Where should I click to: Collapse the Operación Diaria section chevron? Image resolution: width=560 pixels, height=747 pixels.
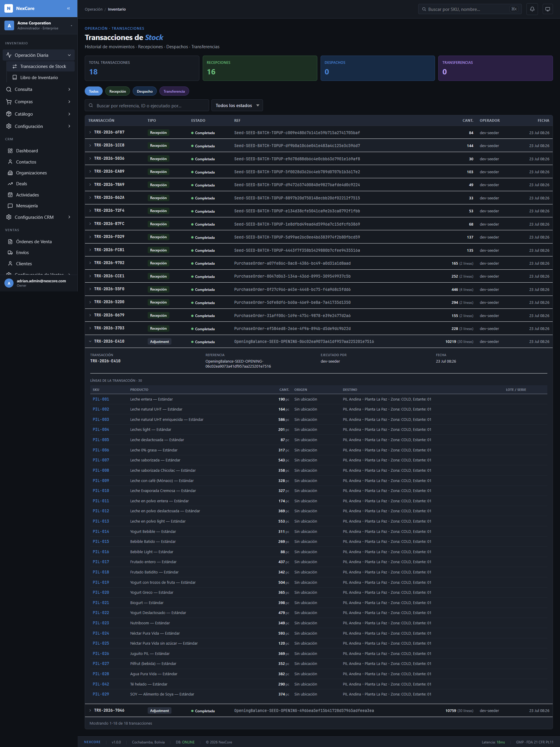tap(69, 55)
